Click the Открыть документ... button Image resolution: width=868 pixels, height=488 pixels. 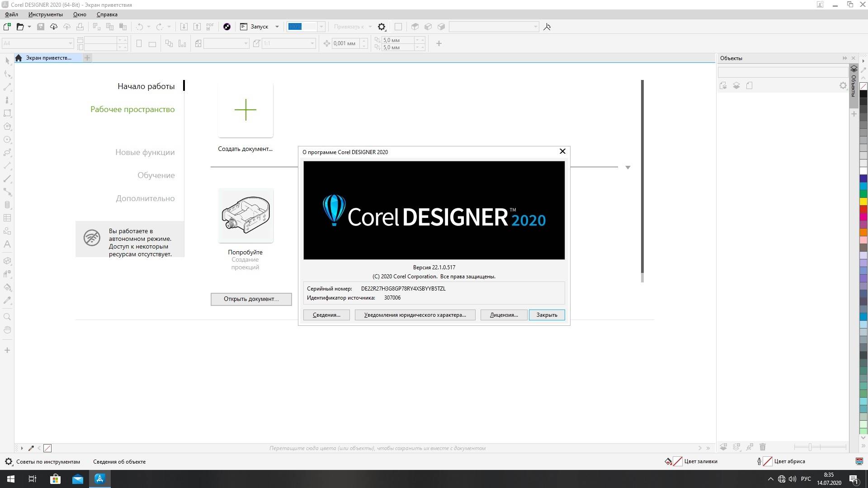click(251, 299)
